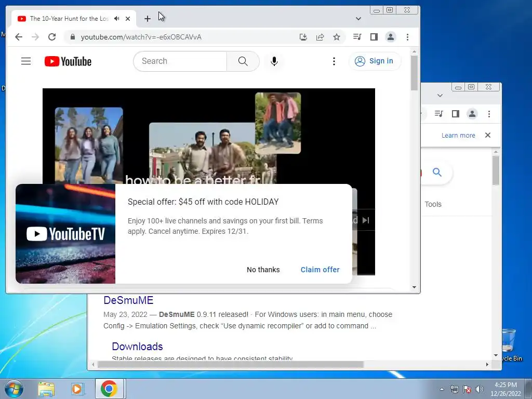Click the YouTube page vertical scrollbar thumb
This screenshot has height=399, width=532.
click(x=414, y=73)
